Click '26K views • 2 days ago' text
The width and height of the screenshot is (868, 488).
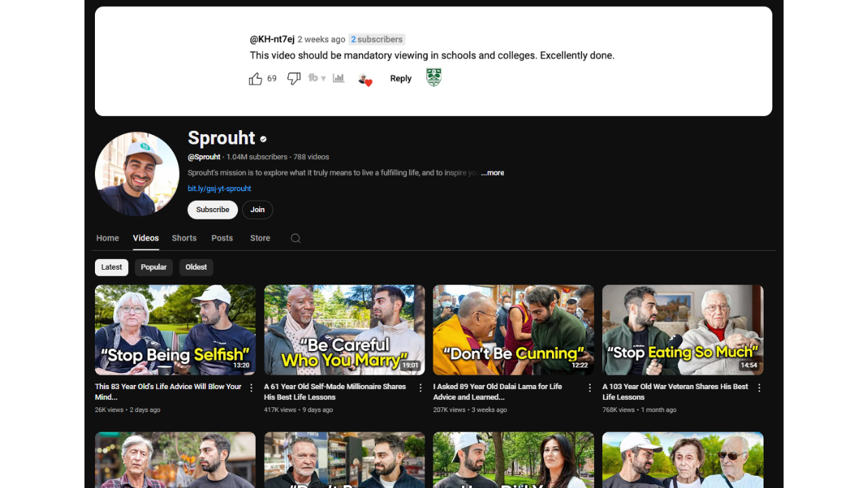click(x=127, y=410)
